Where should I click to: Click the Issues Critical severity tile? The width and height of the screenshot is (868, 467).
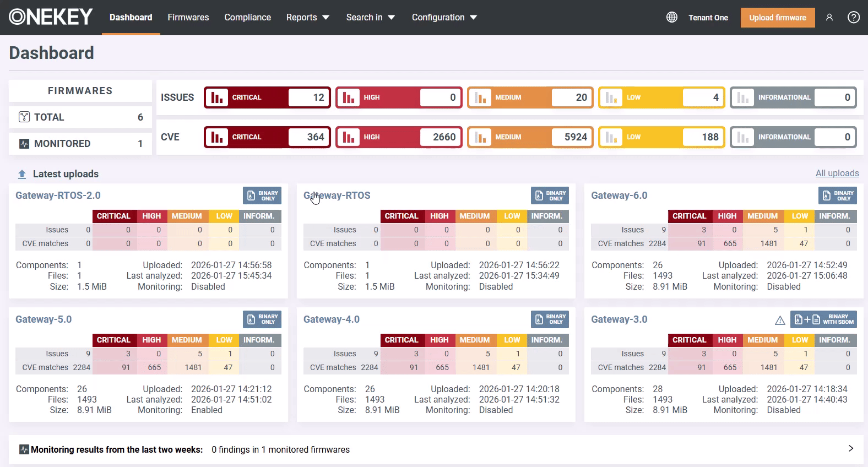click(267, 97)
